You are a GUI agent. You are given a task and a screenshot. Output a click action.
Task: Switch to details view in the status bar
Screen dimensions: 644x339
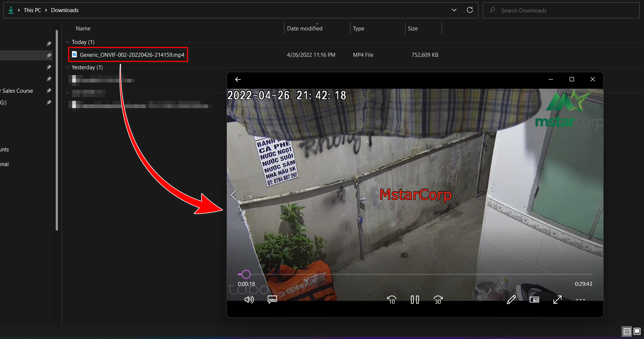click(627, 331)
